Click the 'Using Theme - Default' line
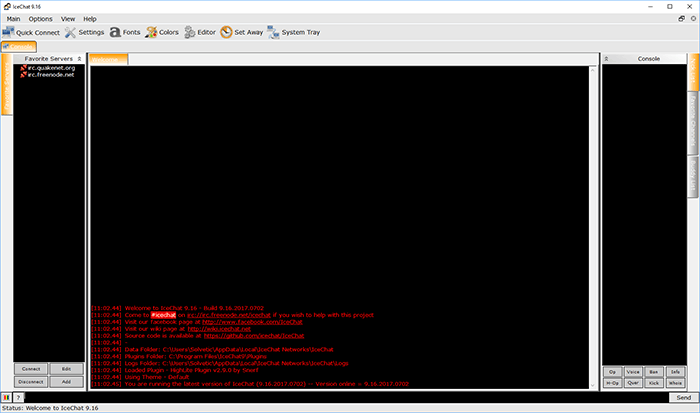Screen dimensions: 700x413 (x=140, y=377)
